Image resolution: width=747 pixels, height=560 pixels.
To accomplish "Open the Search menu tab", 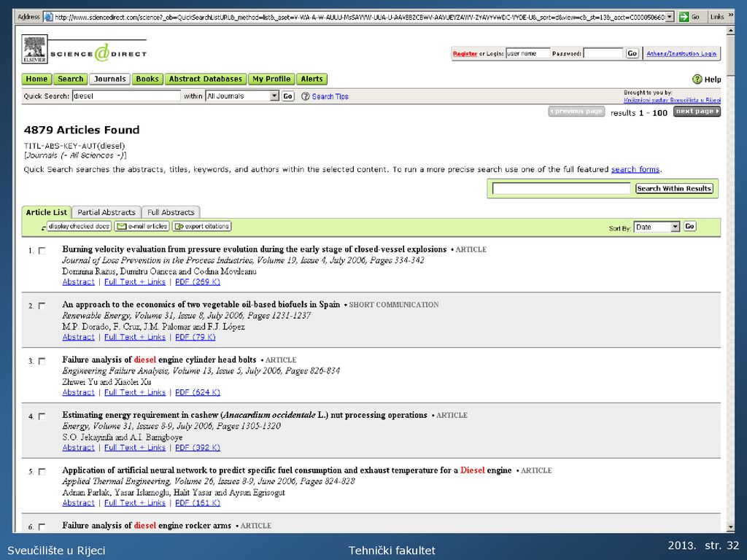I will click(x=71, y=79).
